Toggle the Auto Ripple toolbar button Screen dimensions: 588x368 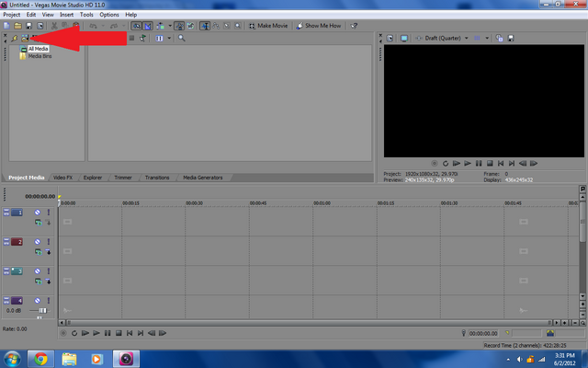[161, 26]
